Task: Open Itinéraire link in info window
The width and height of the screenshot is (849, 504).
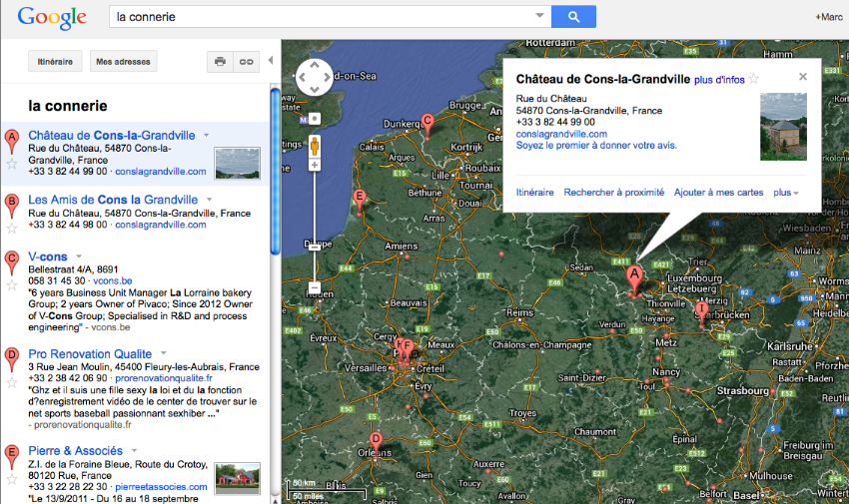Action: [x=534, y=193]
